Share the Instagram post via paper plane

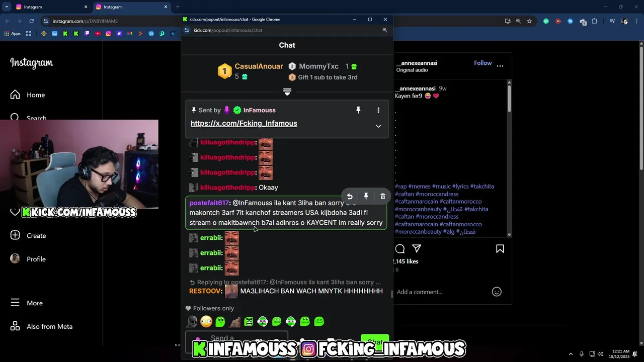417,248
